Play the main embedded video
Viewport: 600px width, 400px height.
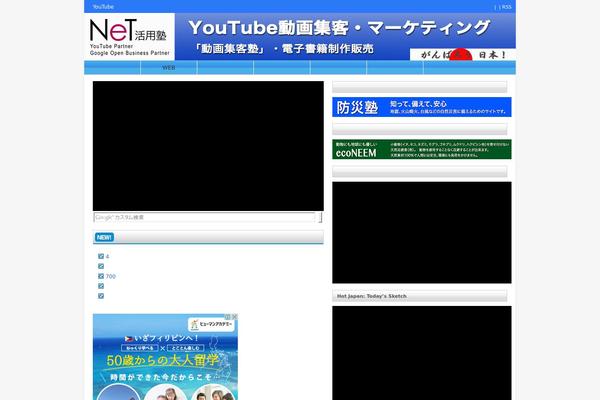[208, 146]
